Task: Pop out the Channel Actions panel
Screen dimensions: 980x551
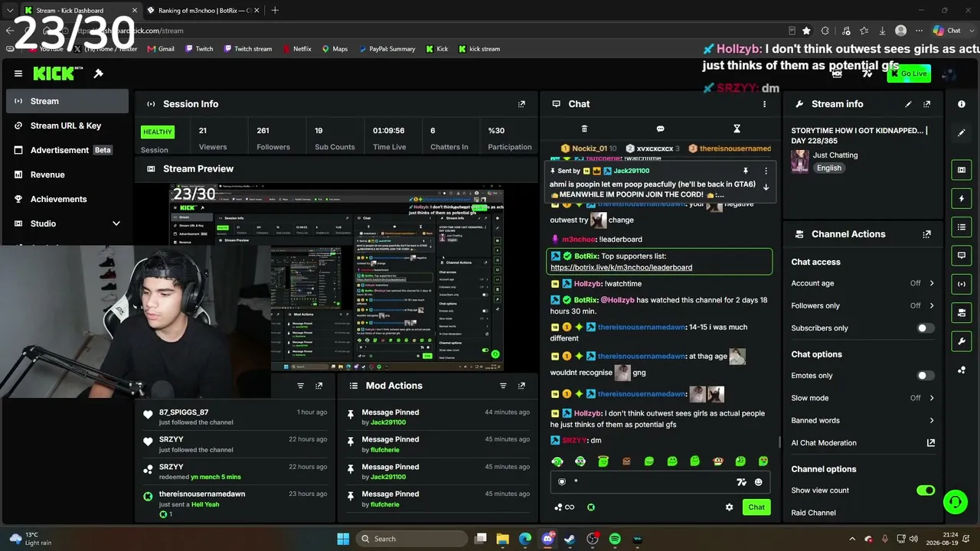Action: tap(926, 234)
